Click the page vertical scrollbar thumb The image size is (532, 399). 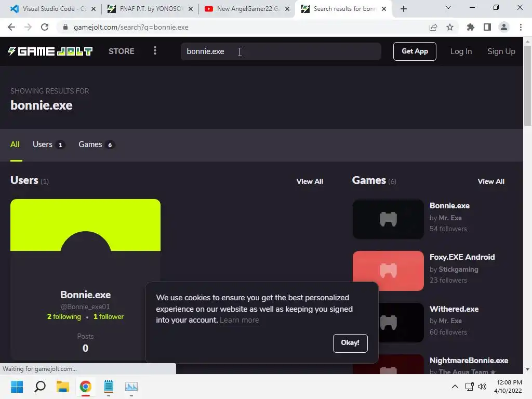click(x=527, y=86)
